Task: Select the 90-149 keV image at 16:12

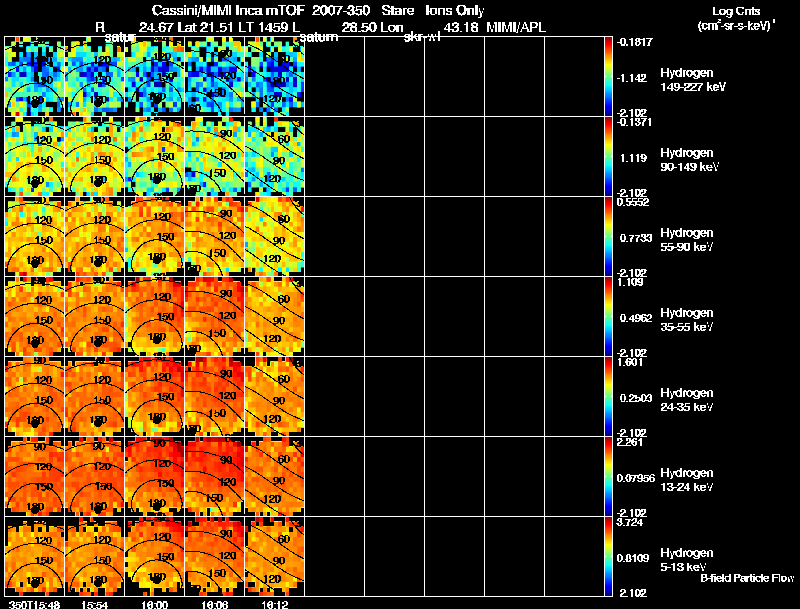Action: (x=274, y=157)
